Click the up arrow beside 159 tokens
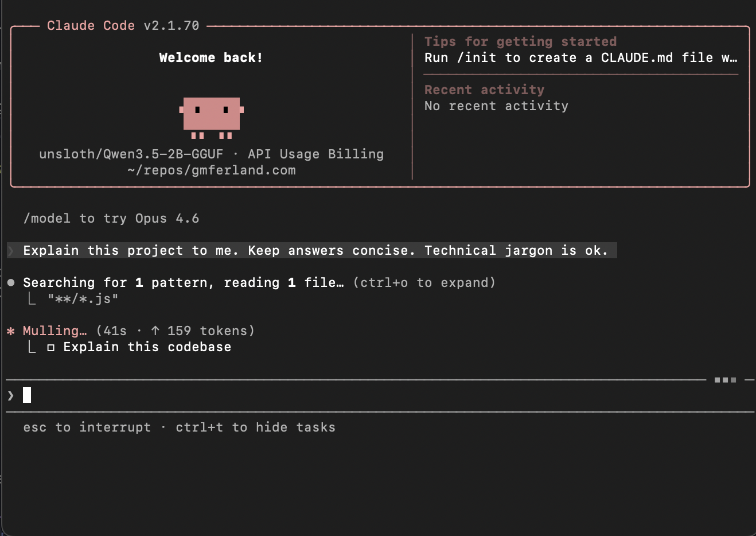The height and width of the screenshot is (536, 756). tap(155, 331)
